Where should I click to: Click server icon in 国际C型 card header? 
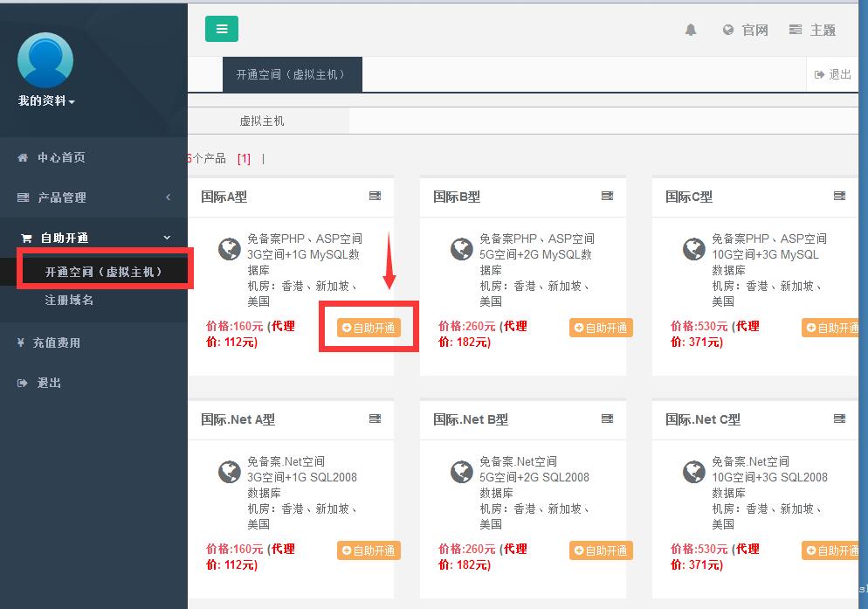[x=839, y=196]
